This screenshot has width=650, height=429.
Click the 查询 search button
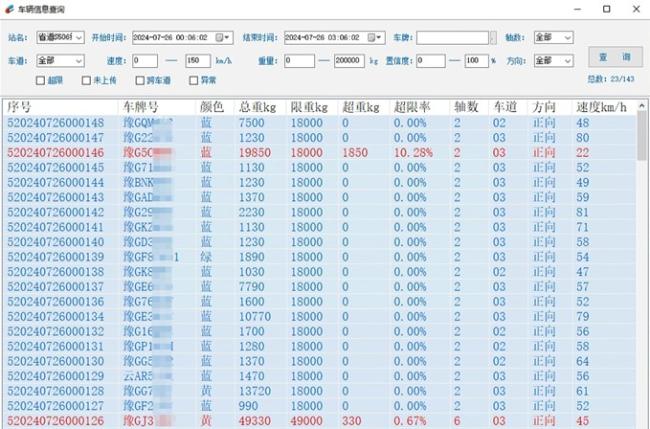pos(614,56)
